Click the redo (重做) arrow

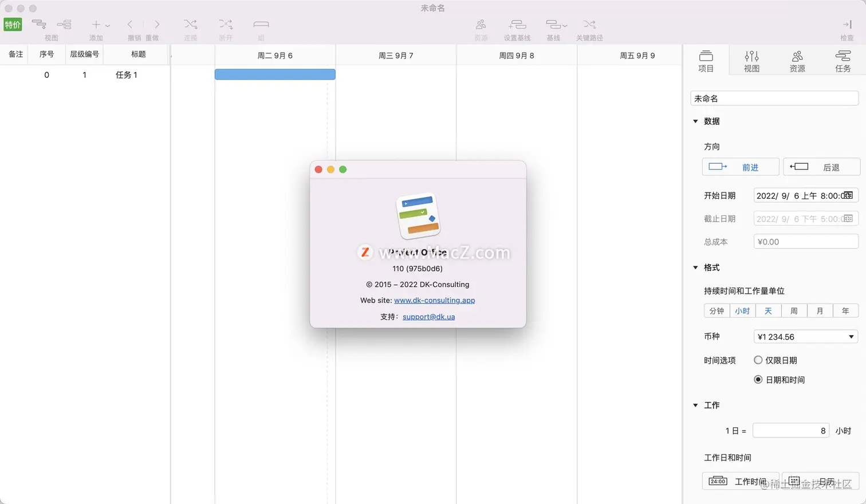[x=156, y=25]
